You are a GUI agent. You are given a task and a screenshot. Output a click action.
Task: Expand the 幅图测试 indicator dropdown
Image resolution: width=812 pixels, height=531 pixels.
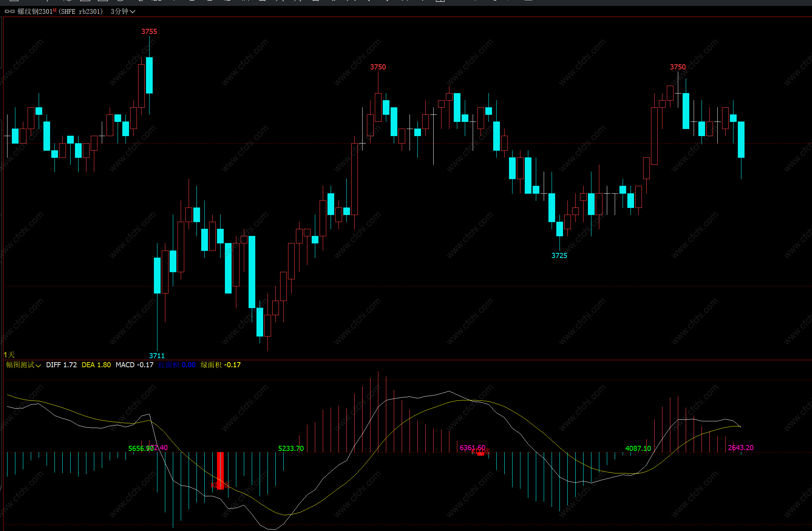click(x=23, y=365)
